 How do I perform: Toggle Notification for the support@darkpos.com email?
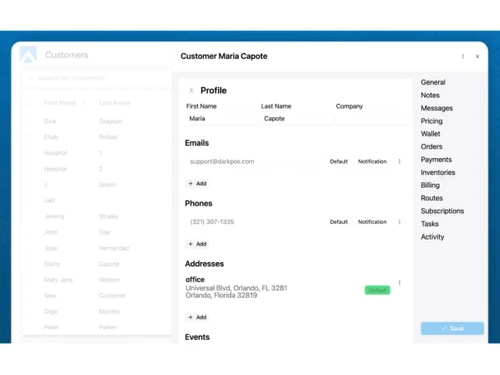pos(372,161)
